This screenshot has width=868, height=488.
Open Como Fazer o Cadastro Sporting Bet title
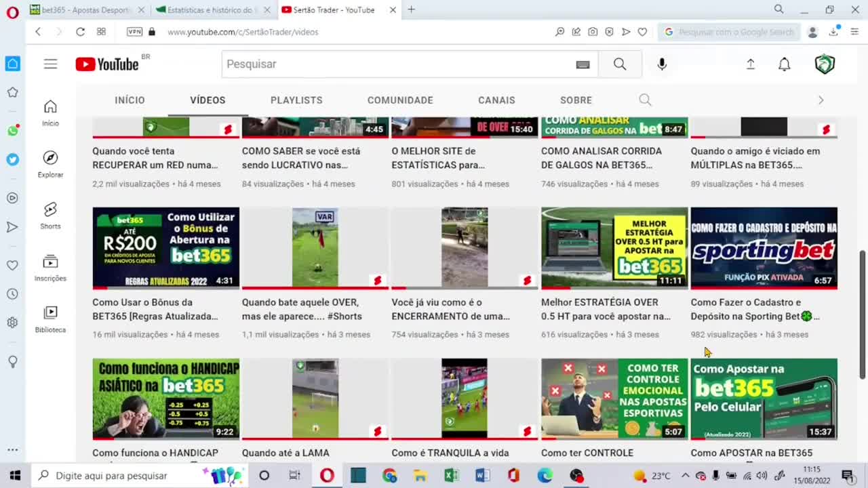click(755, 309)
